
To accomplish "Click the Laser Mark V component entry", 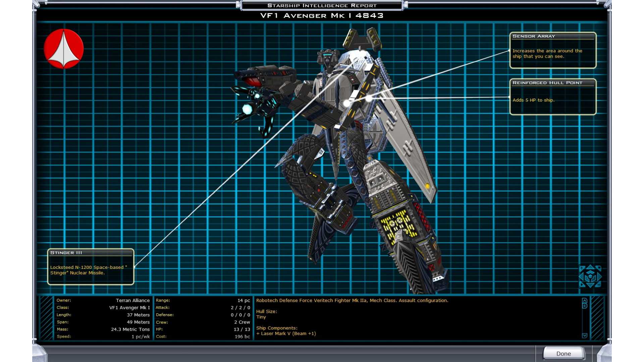I will pyautogui.click(x=286, y=334).
